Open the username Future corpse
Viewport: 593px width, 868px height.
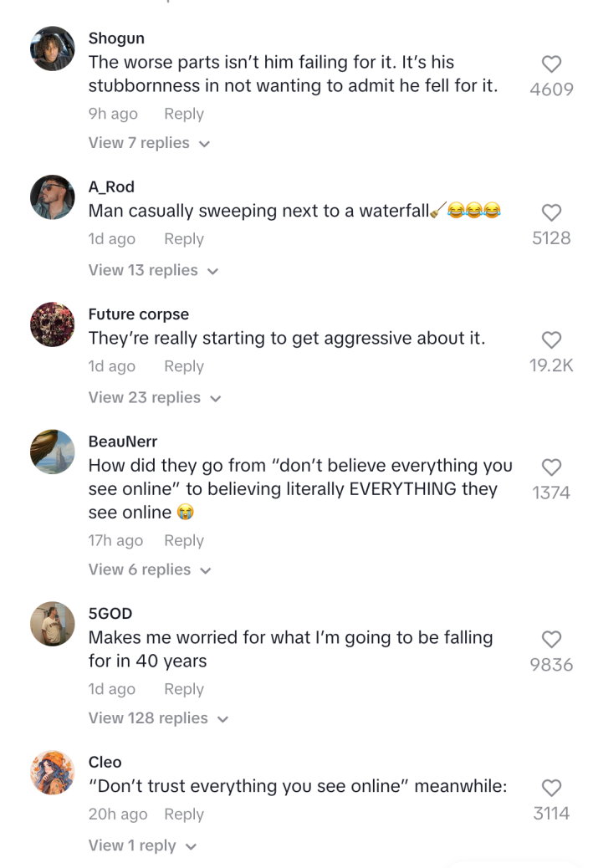(x=139, y=314)
